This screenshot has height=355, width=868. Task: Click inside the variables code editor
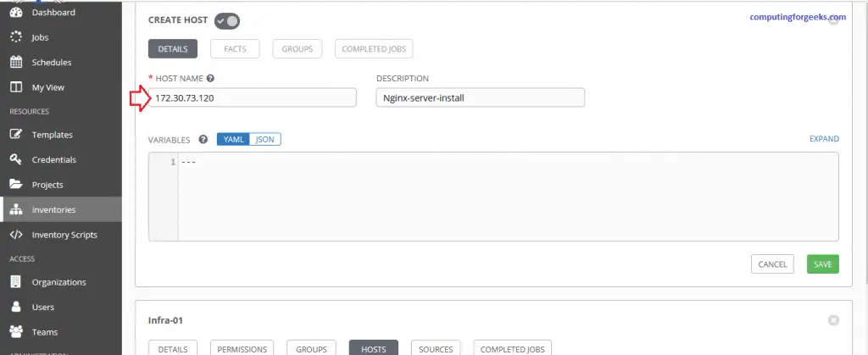(508, 197)
